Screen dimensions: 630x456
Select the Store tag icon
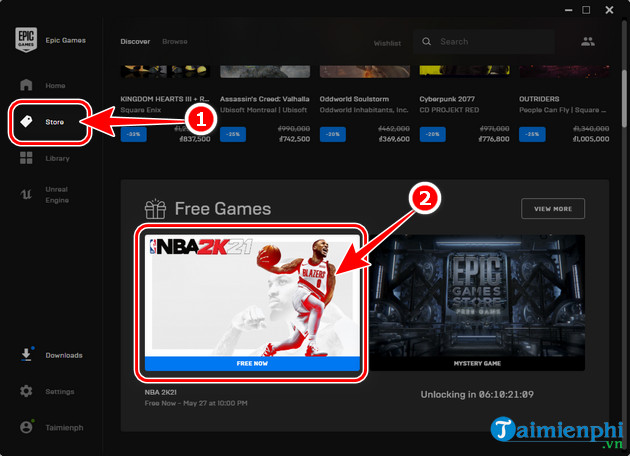(x=26, y=121)
